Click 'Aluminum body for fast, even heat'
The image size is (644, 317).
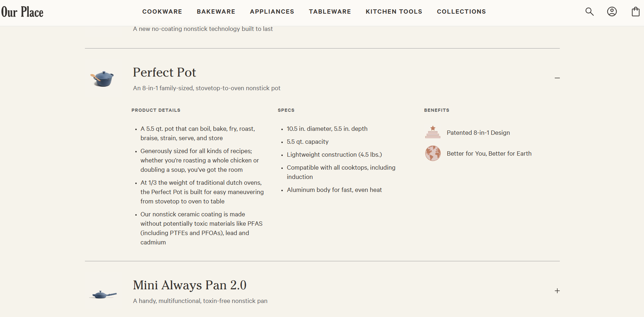(334, 190)
